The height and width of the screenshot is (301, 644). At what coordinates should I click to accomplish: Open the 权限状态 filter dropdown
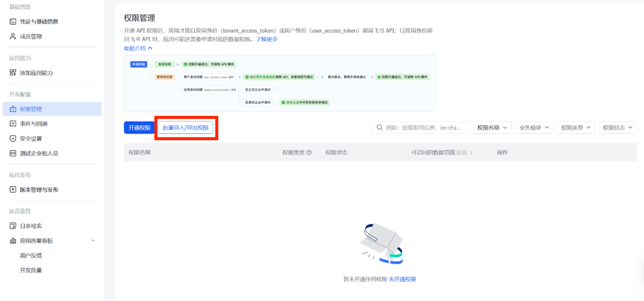coord(618,128)
